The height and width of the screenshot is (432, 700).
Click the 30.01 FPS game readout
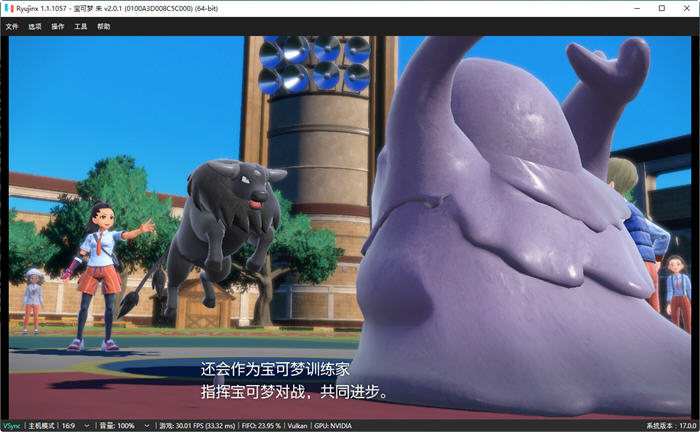pyautogui.click(x=197, y=426)
